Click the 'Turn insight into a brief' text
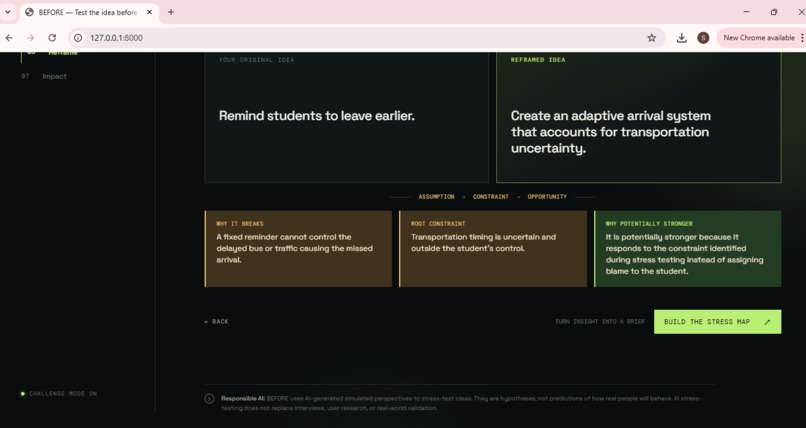 pos(599,322)
